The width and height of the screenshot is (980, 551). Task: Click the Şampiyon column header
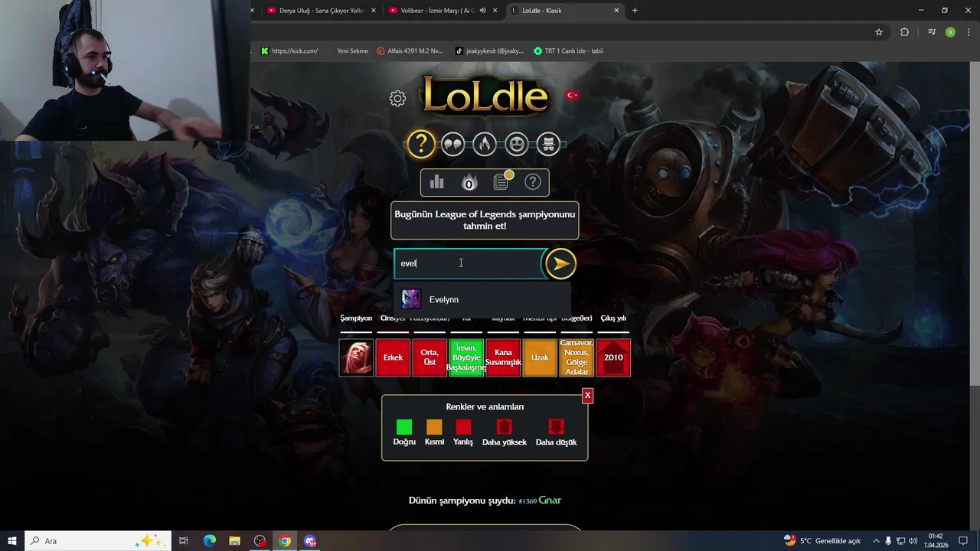pyautogui.click(x=356, y=318)
